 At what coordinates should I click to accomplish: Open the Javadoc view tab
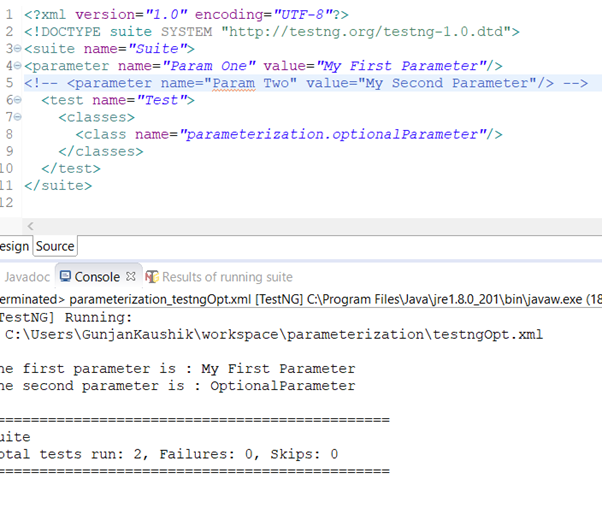point(27,277)
